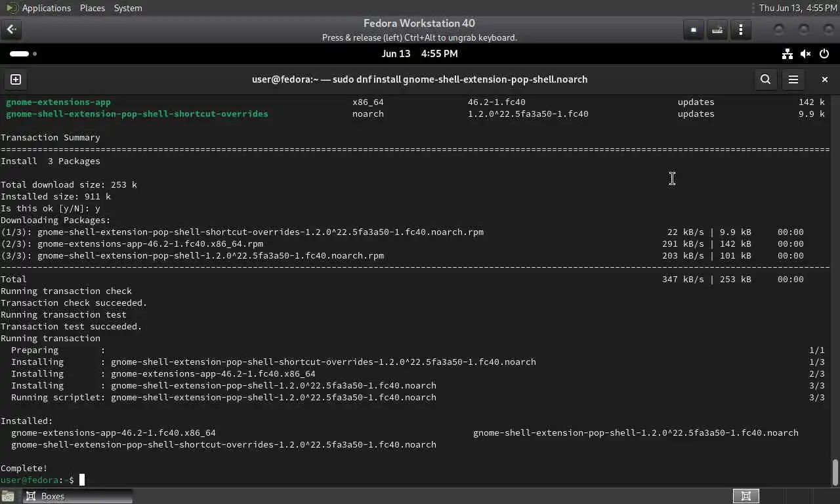The height and width of the screenshot is (504, 840).
Task: Click the Running transaction line
Action: (51, 338)
